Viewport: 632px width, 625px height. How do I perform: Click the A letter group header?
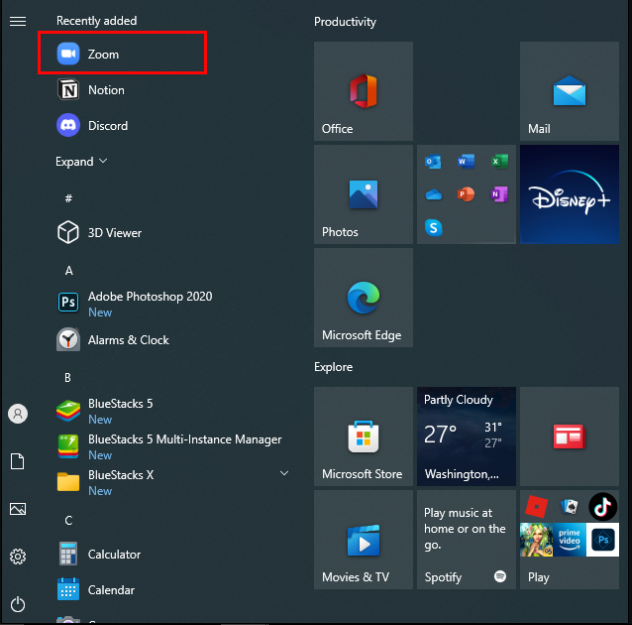click(x=69, y=270)
